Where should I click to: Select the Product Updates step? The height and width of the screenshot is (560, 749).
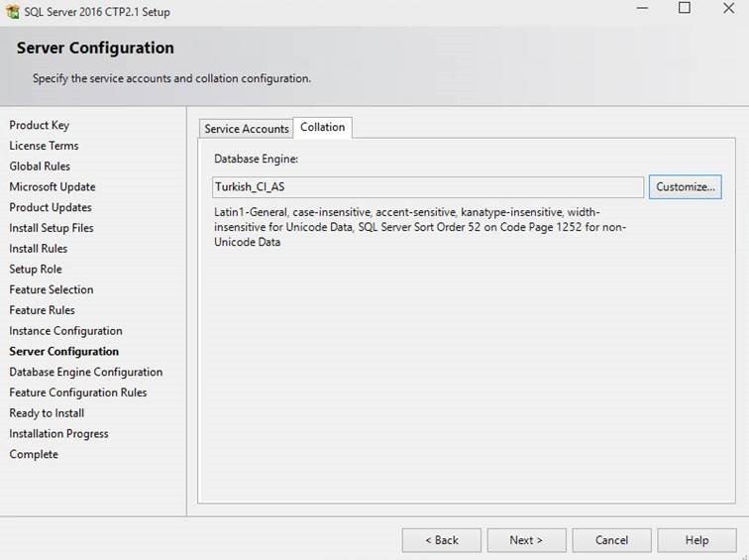51,207
